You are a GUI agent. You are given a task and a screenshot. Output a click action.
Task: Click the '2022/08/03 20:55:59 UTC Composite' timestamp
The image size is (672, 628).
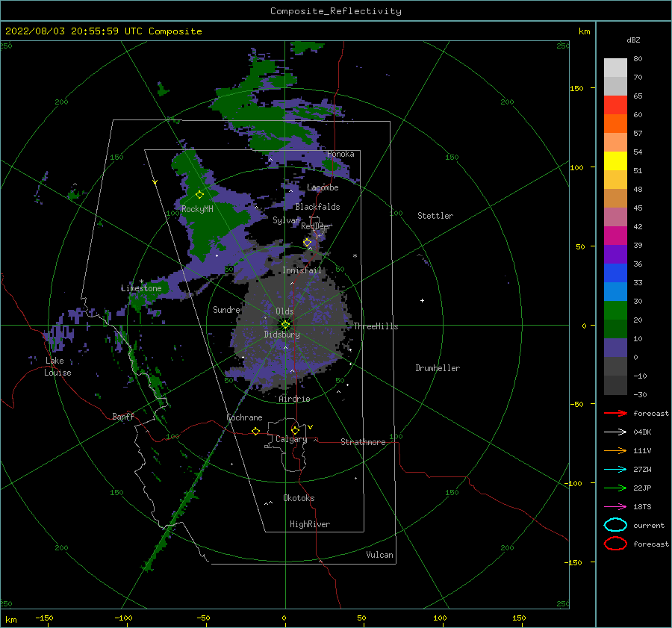coord(103,31)
